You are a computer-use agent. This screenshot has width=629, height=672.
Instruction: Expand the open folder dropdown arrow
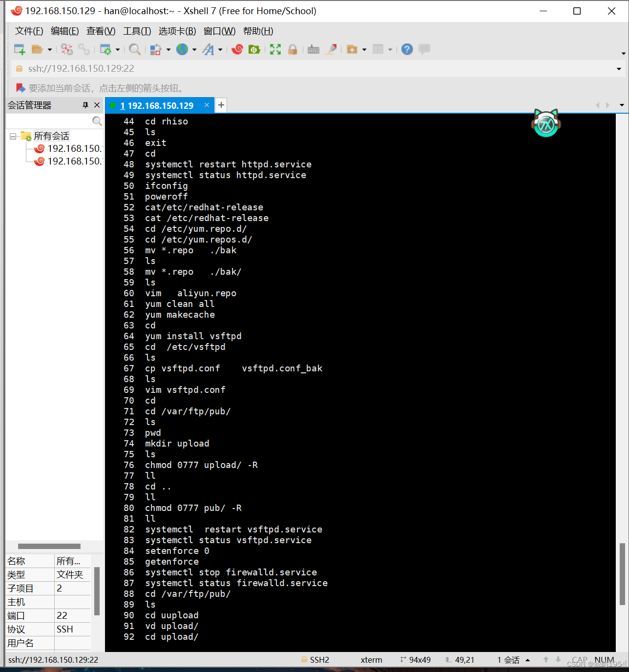pos(49,50)
